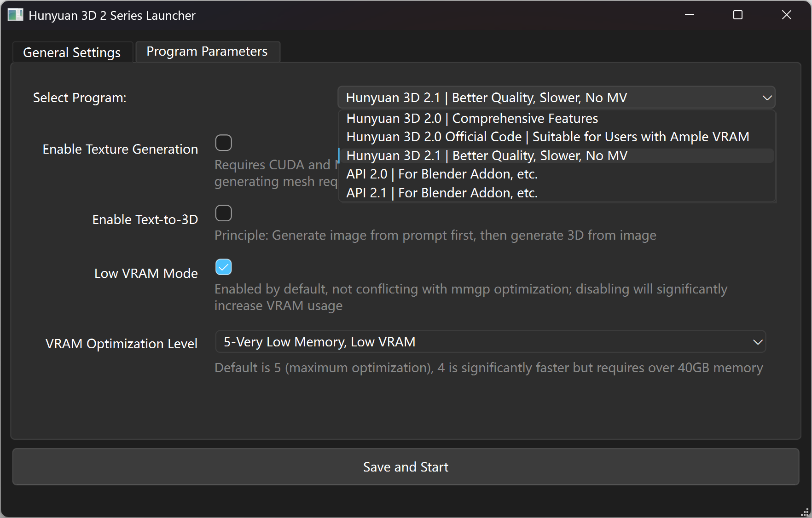Disable Low VRAM Mode checkbox
This screenshot has width=812, height=518.
224,267
